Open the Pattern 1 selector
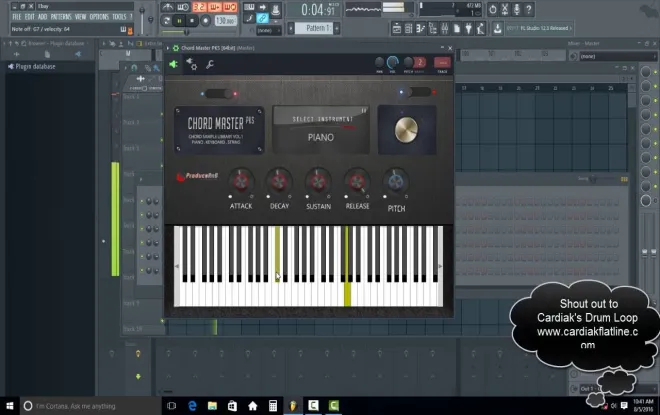Viewport: 660px width, 415px height. pyautogui.click(x=314, y=28)
